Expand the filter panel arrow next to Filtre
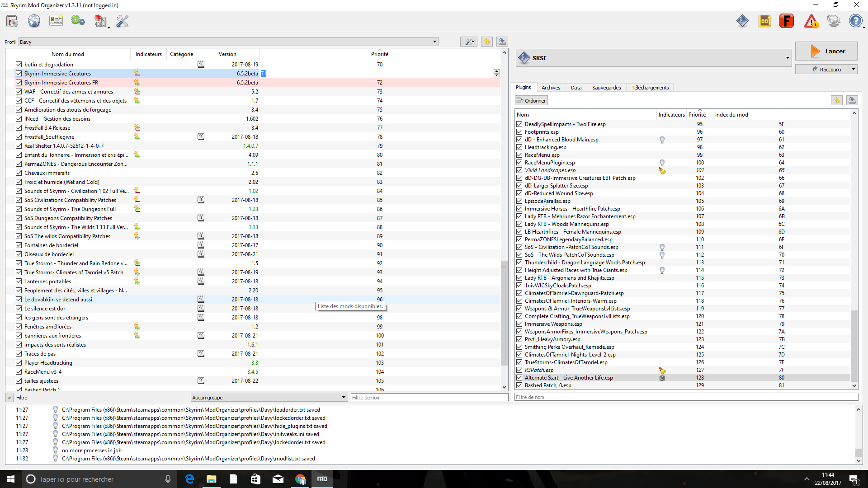Image resolution: width=868 pixels, height=488 pixels. pyautogui.click(x=9, y=398)
